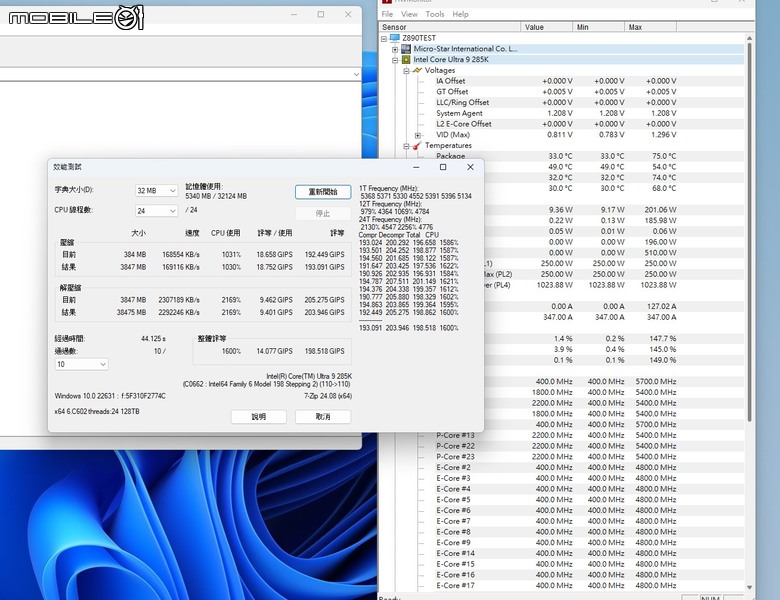
Task: Click the Intel Core Ultra 9 CPU icon
Action: [x=406, y=60]
